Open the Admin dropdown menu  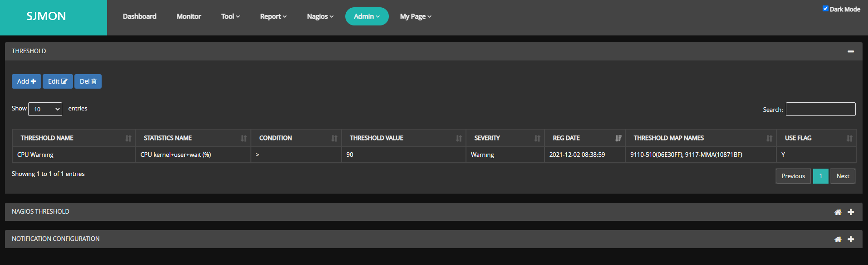pyautogui.click(x=367, y=16)
